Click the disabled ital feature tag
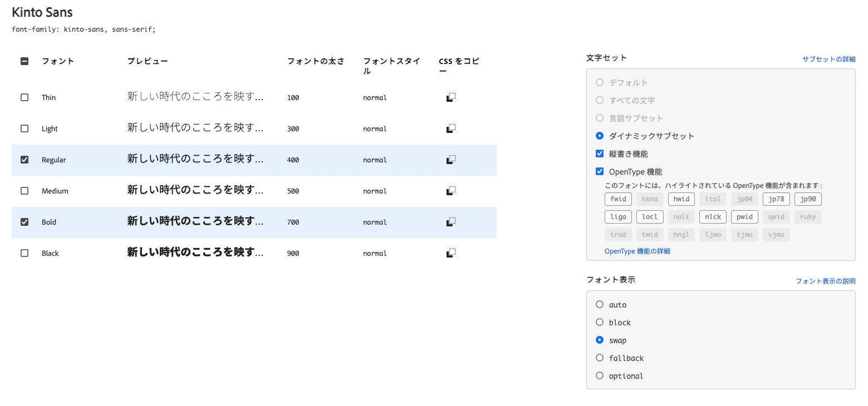The width and height of the screenshot is (868, 406). coord(713,199)
